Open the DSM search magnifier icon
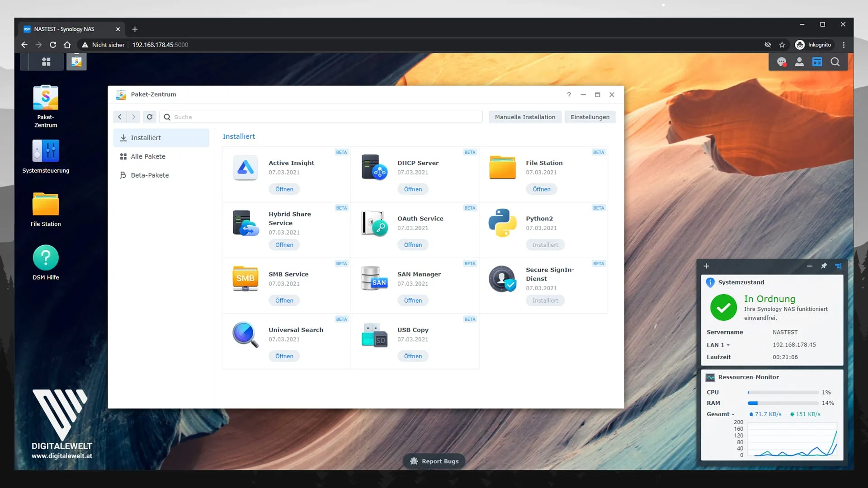The width and height of the screenshot is (868, 488). click(x=835, y=62)
